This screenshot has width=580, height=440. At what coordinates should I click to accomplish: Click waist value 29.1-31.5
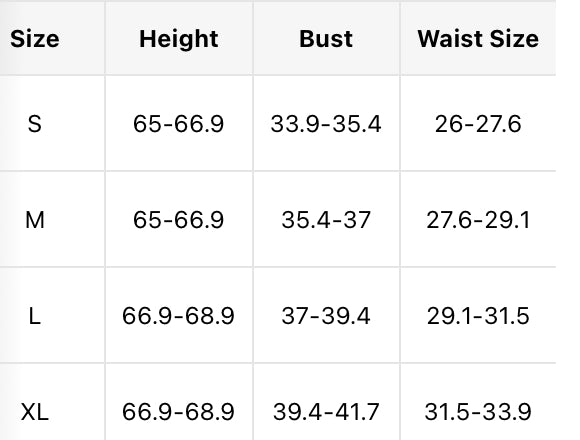(x=478, y=316)
